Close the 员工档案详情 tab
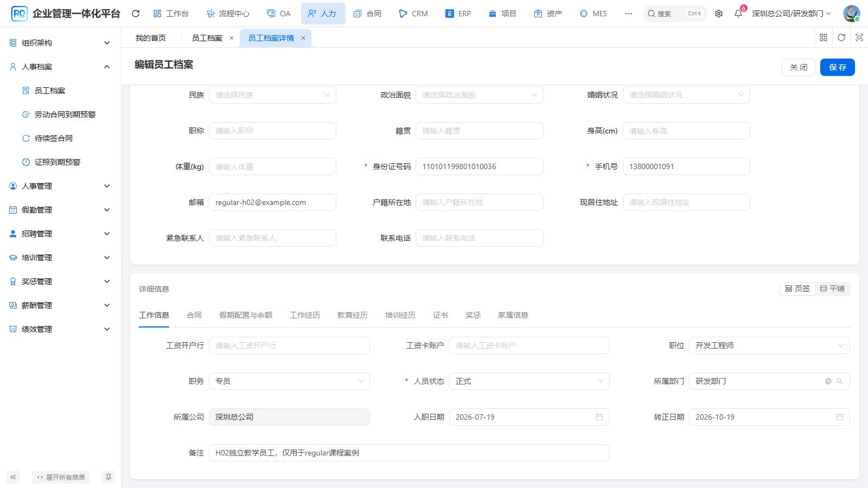868x488 pixels. pyautogui.click(x=303, y=38)
